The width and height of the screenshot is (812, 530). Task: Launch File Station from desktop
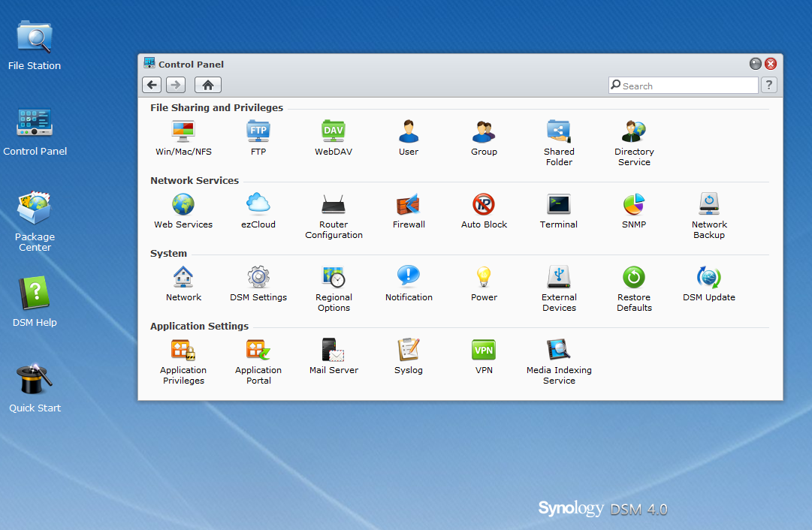click(35, 46)
